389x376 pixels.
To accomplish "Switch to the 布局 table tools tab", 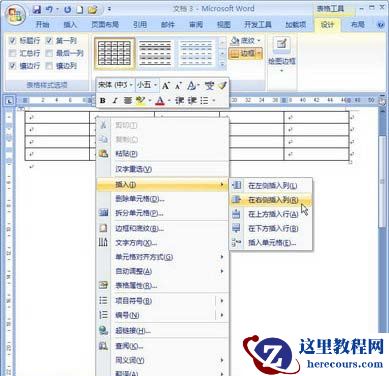I will coord(357,24).
